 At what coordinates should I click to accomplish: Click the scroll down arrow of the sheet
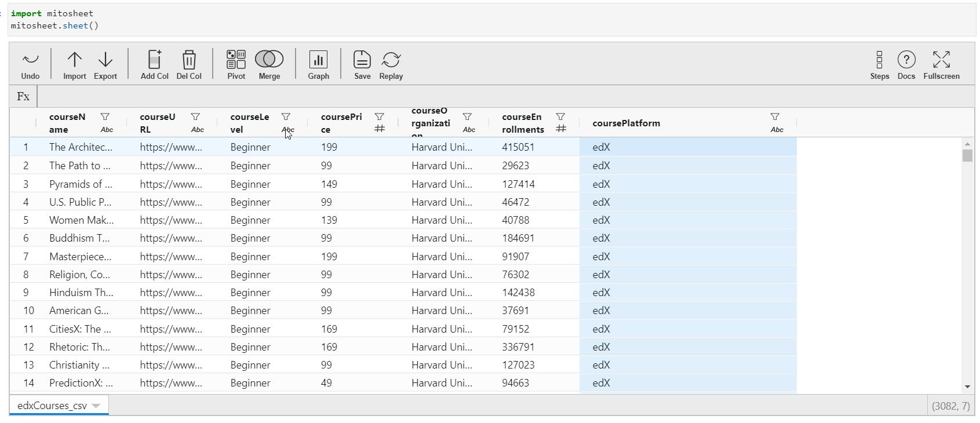click(967, 386)
